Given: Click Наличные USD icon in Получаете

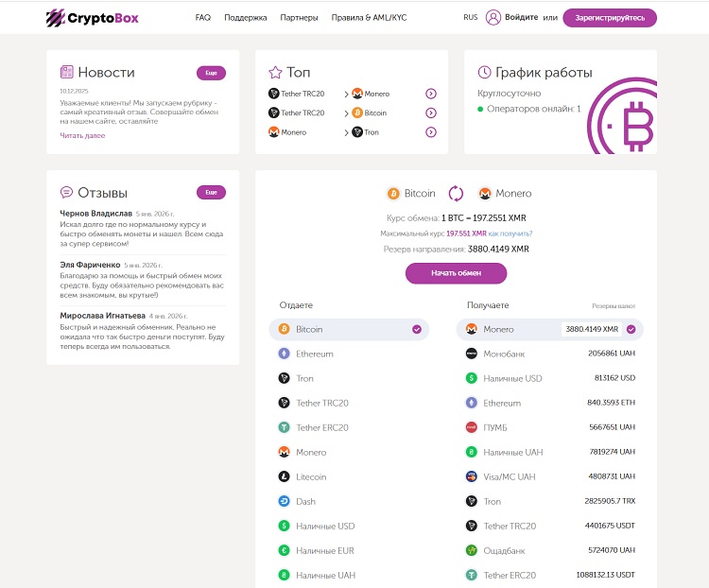Looking at the screenshot, I should (x=472, y=378).
